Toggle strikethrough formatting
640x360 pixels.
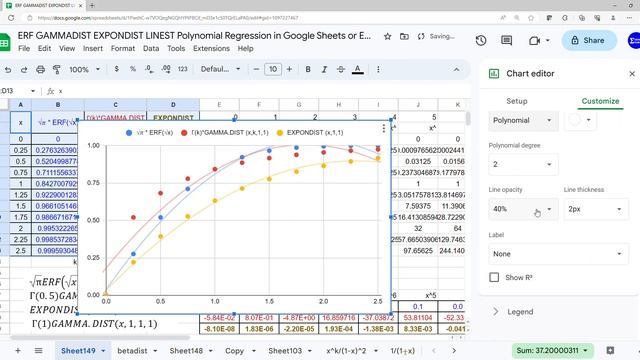[341, 69]
